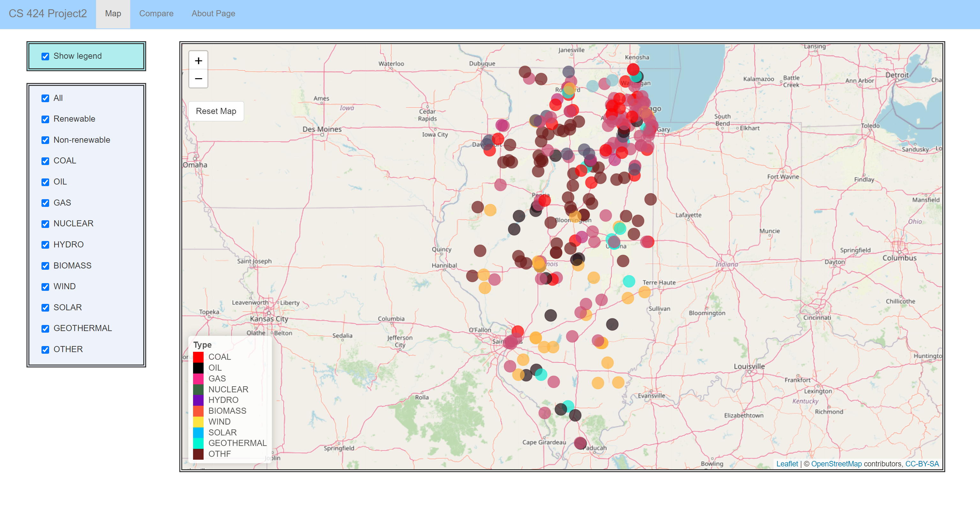Uncheck the COAL filter
Viewport: 980px width, 513px height.
coord(45,161)
